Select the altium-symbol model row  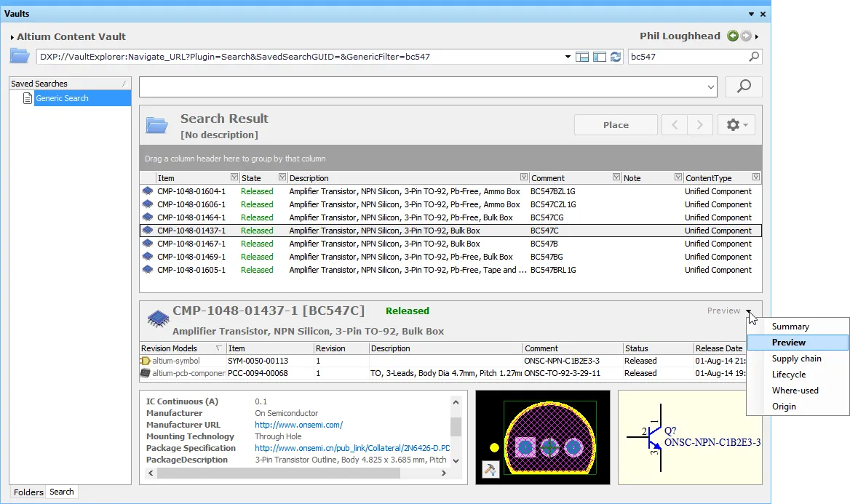click(443, 361)
